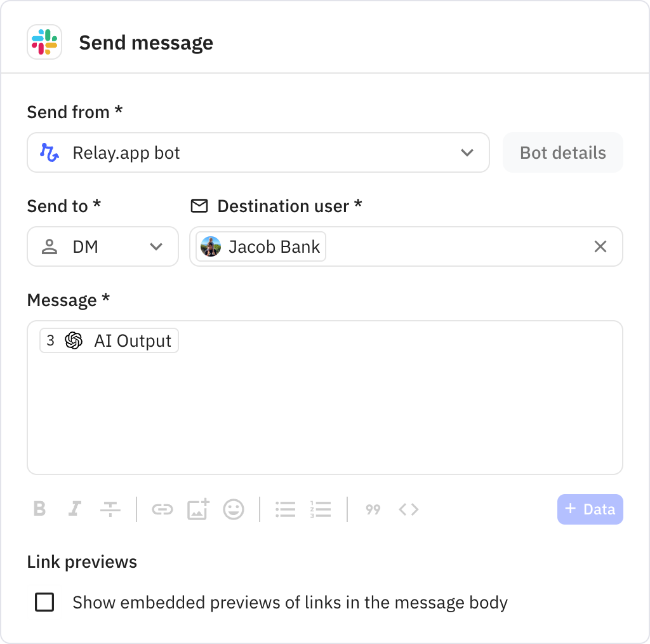Enable embedded link previews
This screenshot has height=644, width=650.
click(x=44, y=602)
